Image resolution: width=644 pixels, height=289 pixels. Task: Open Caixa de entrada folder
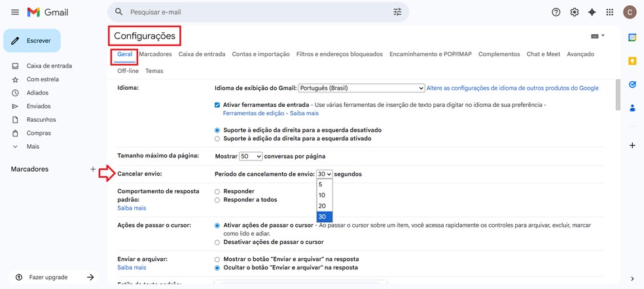click(49, 66)
